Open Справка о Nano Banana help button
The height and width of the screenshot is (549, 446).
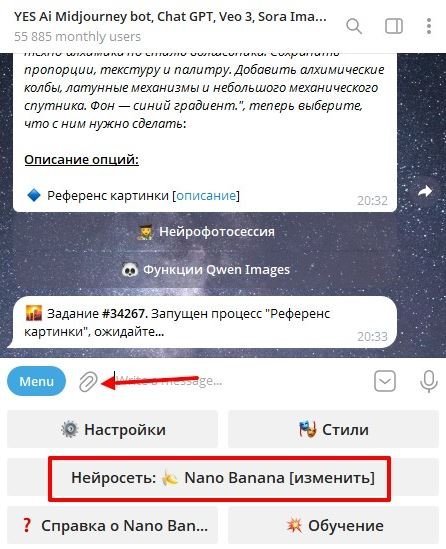tap(112, 525)
